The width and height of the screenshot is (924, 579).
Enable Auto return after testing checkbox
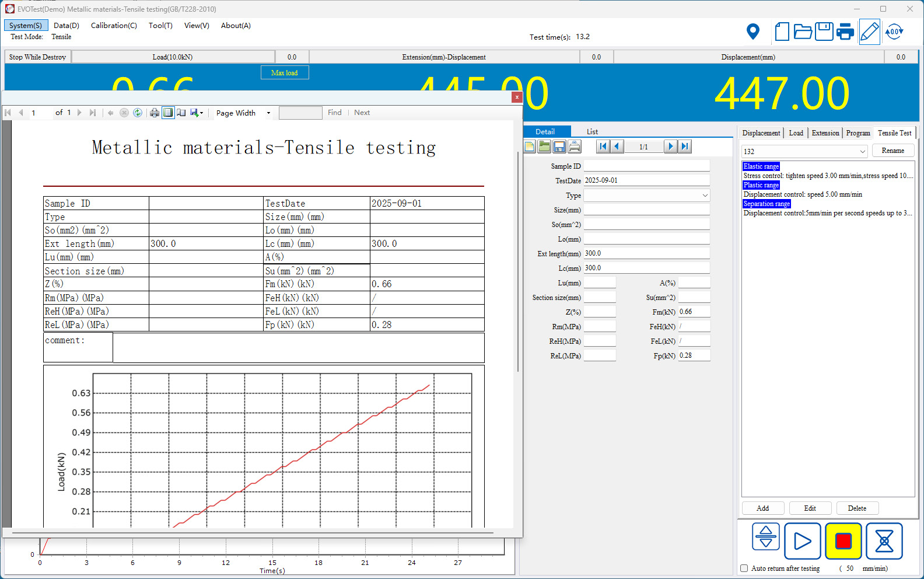744,568
